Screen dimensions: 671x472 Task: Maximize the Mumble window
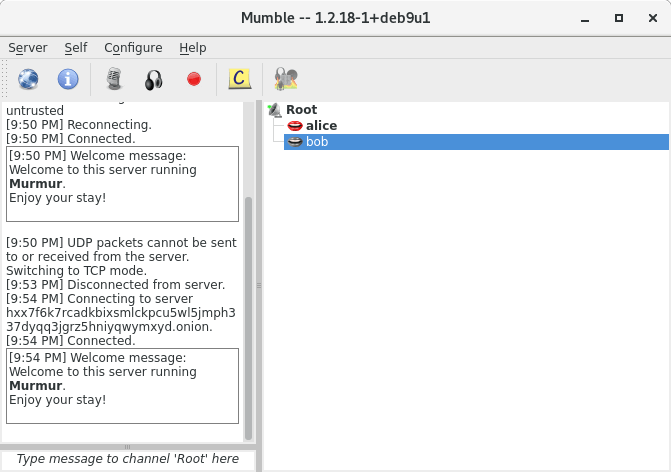tap(619, 18)
